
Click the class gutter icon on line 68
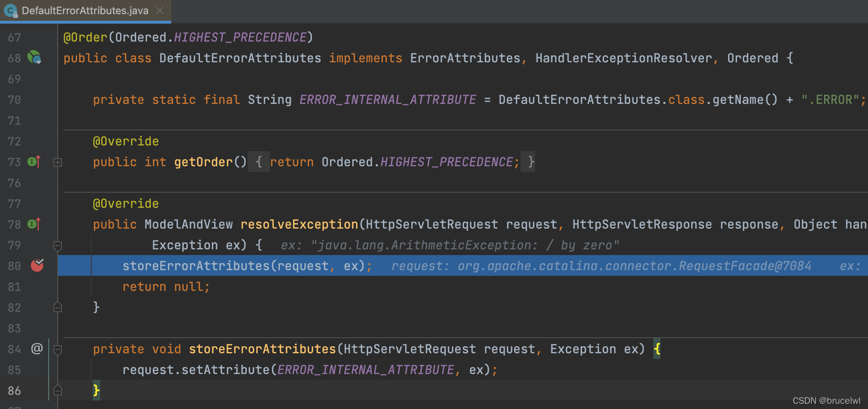(x=35, y=58)
